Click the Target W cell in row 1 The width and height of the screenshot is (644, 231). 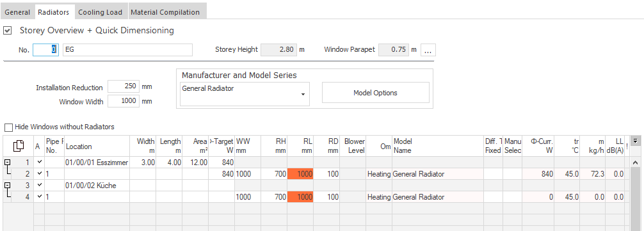221,163
